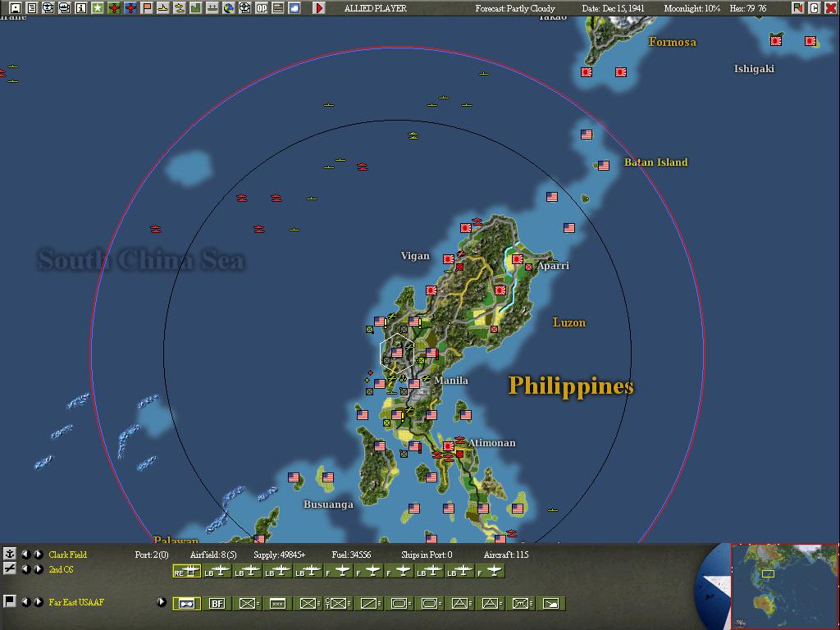The image size is (840, 630).
Task: Click the white star toolbar icon
Action: (x=98, y=7)
